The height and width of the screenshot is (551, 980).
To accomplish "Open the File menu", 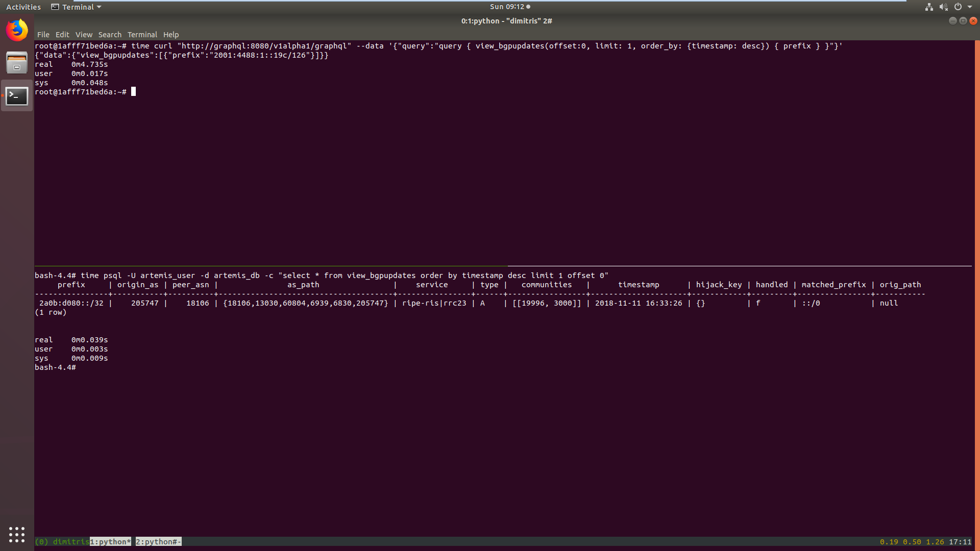I will (43, 35).
